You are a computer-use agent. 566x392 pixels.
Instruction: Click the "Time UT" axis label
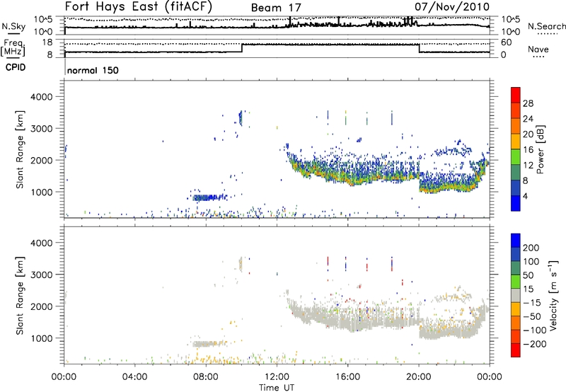coord(277,388)
